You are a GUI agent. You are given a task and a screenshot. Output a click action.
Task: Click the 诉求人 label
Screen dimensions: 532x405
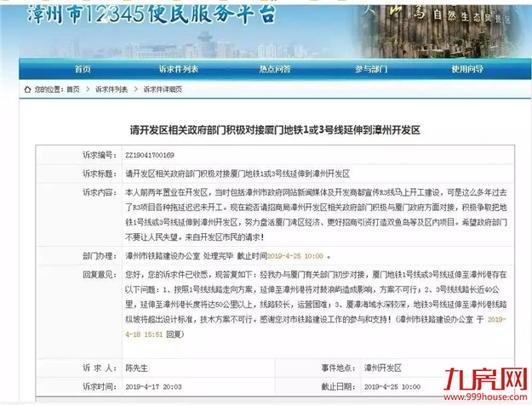100,368
